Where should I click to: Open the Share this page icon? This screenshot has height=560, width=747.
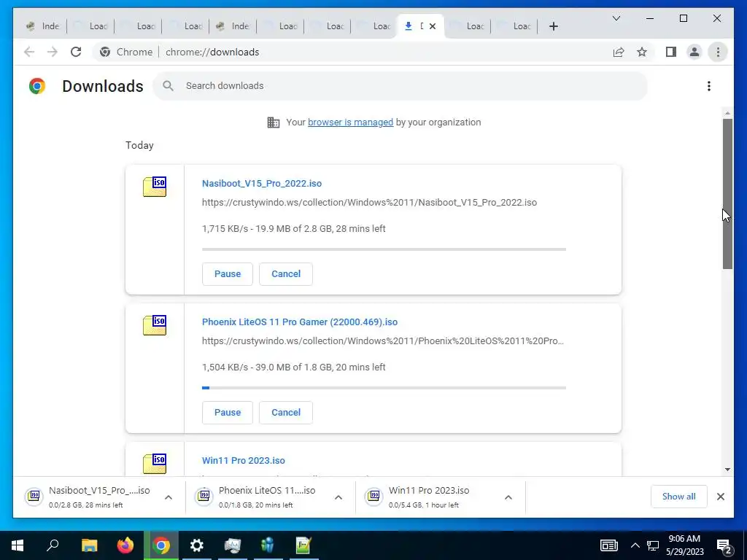tap(619, 52)
